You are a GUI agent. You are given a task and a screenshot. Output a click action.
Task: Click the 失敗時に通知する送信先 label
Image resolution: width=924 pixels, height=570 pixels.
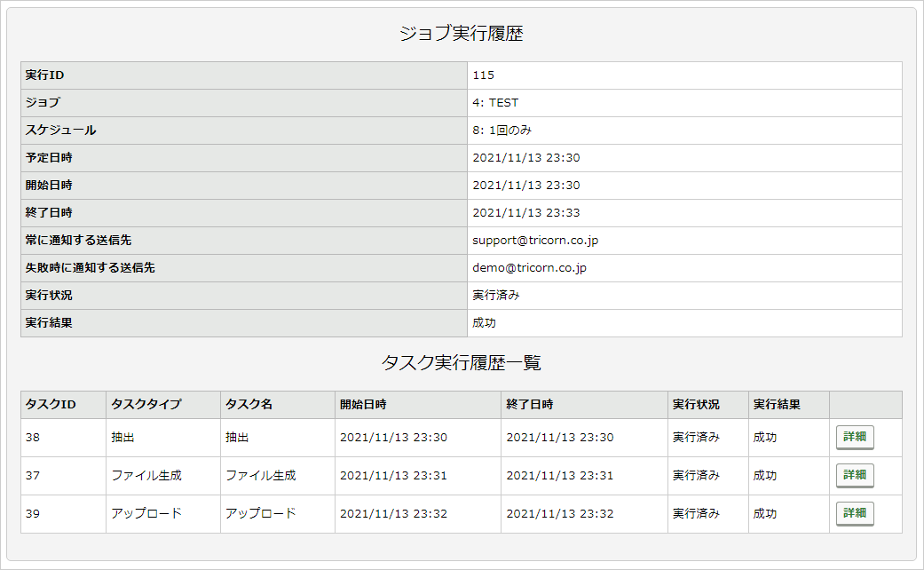[x=91, y=267]
